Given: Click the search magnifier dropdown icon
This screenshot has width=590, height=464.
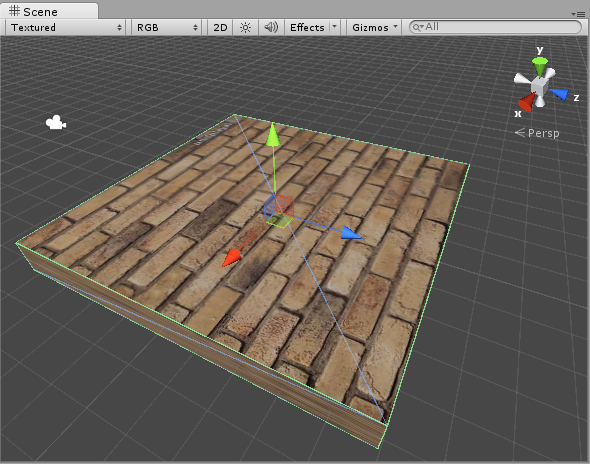Looking at the screenshot, I should (417, 27).
